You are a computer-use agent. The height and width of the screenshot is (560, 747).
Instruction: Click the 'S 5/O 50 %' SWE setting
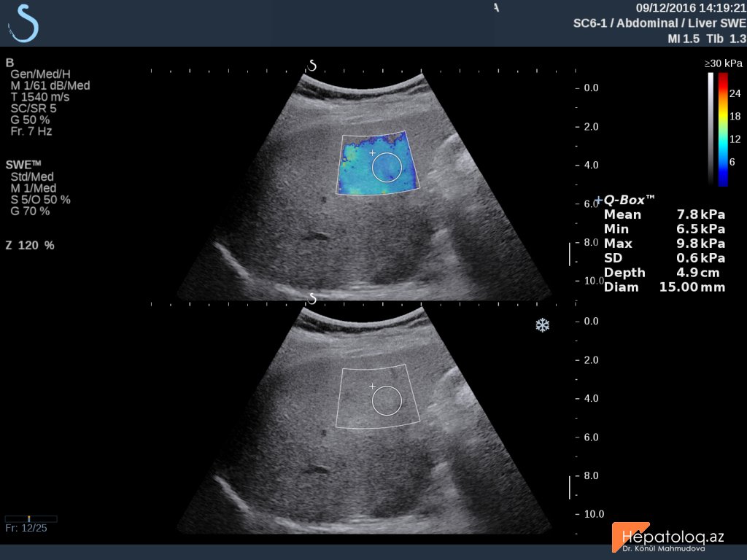pos(41,200)
